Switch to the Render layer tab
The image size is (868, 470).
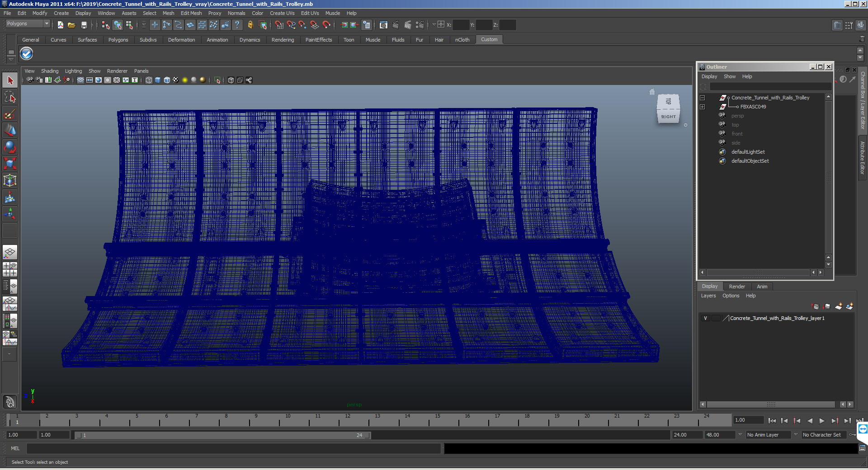pyautogui.click(x=737, y=287)
